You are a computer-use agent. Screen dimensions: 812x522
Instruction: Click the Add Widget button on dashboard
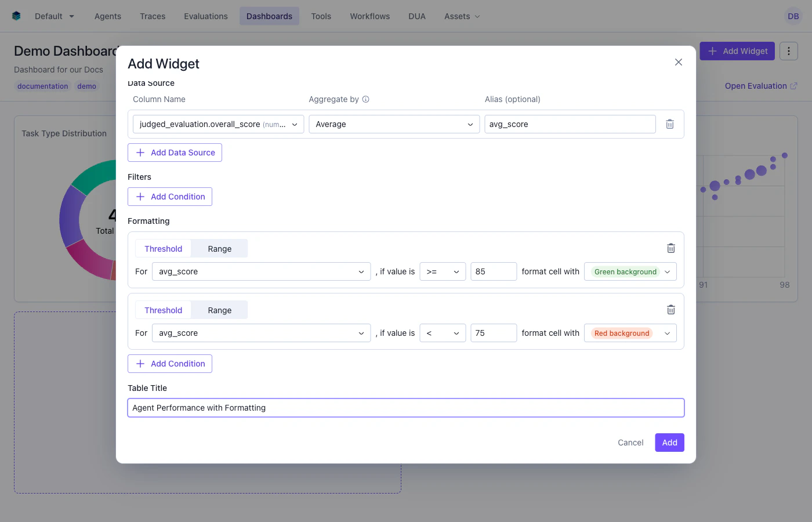(737, 51)
